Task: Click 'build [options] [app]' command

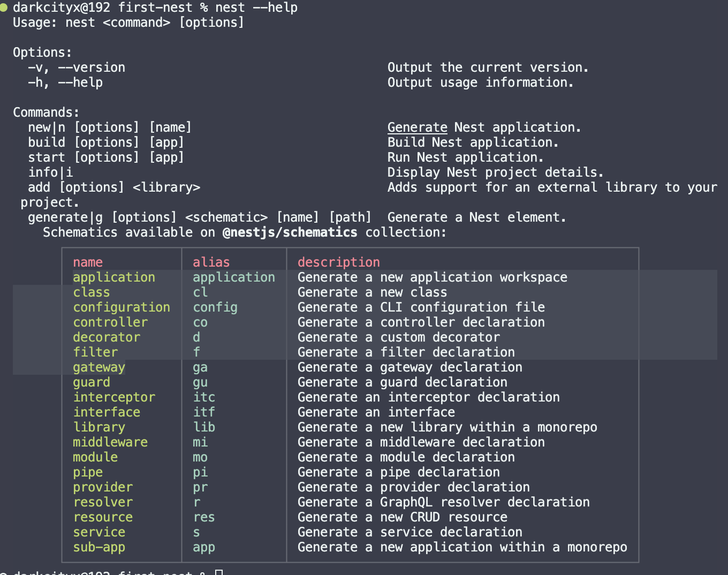Action: pyautogui.click(x=106, y=142)
